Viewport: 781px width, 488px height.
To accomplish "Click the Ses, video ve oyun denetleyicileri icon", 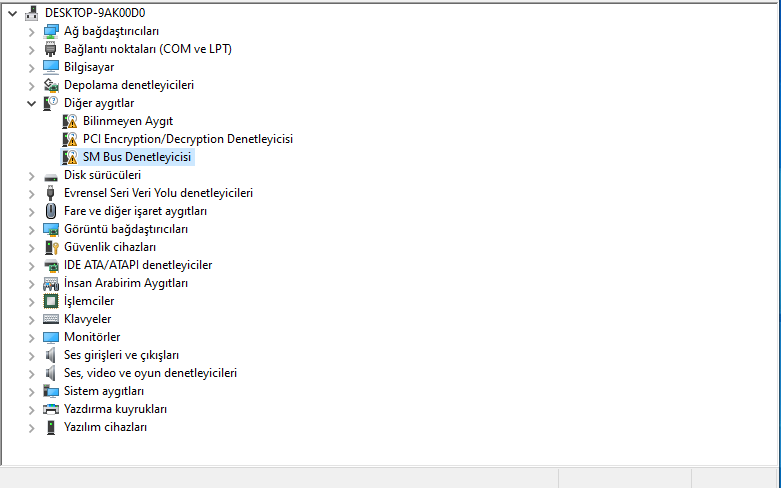I will pyautogui.click(x=50, y=373).
